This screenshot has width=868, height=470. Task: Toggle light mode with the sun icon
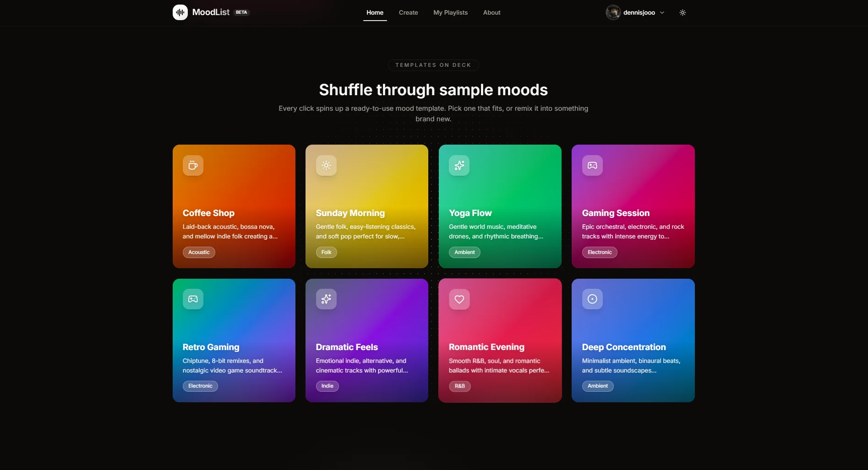pos(682,12)
